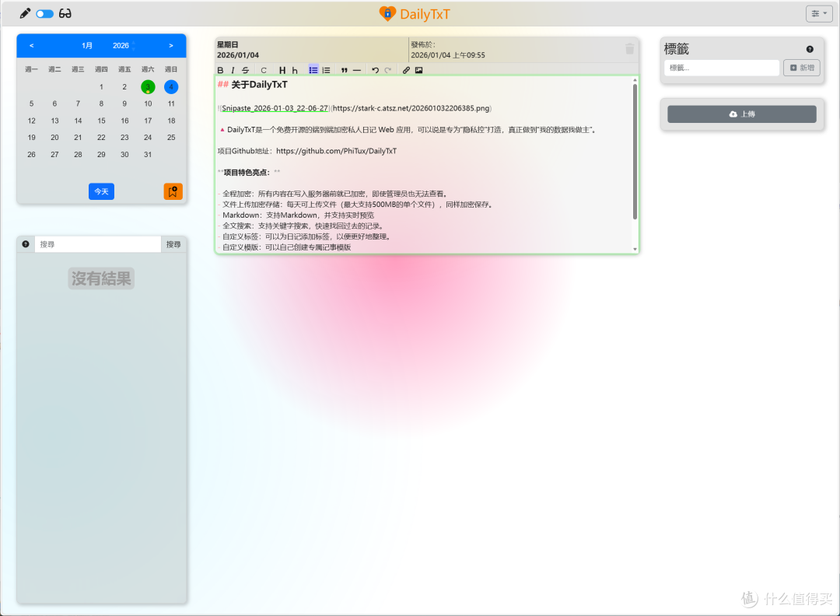
Task: Select day 10 in the calendar
Action: 148,104
